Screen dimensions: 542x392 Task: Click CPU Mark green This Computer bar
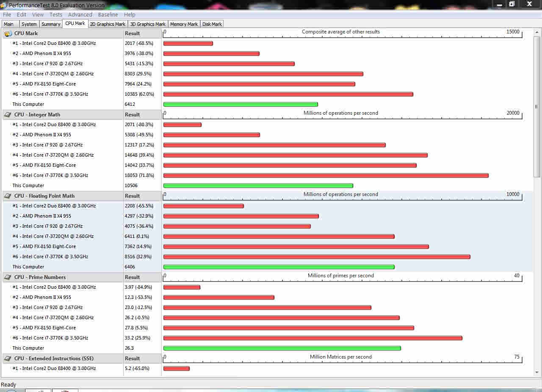pyautogui.click(x=241, y=104)
